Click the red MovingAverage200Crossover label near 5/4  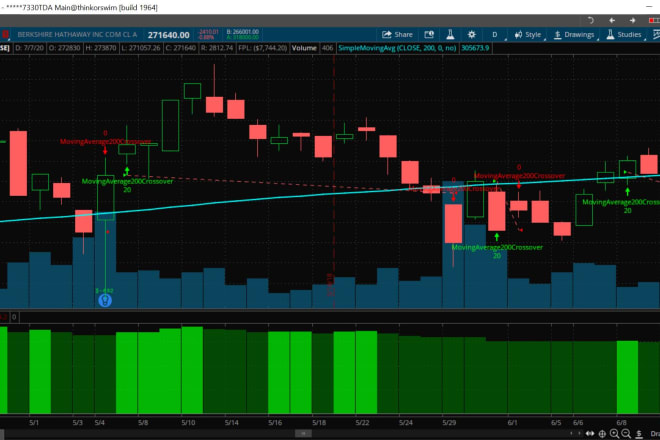[105, 141]
